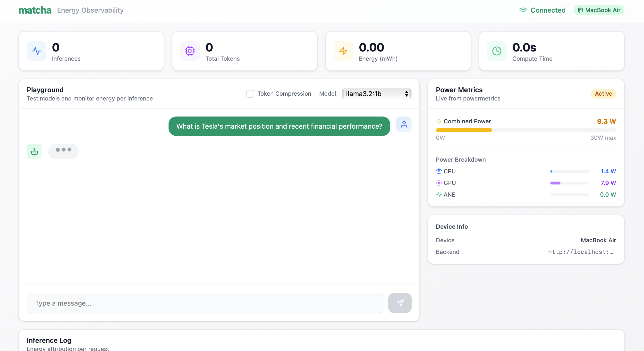This screenshot has width=644, height=351.
Task: Click the GPU chip icon in Power Breakdown
Action: coord(439,183)
